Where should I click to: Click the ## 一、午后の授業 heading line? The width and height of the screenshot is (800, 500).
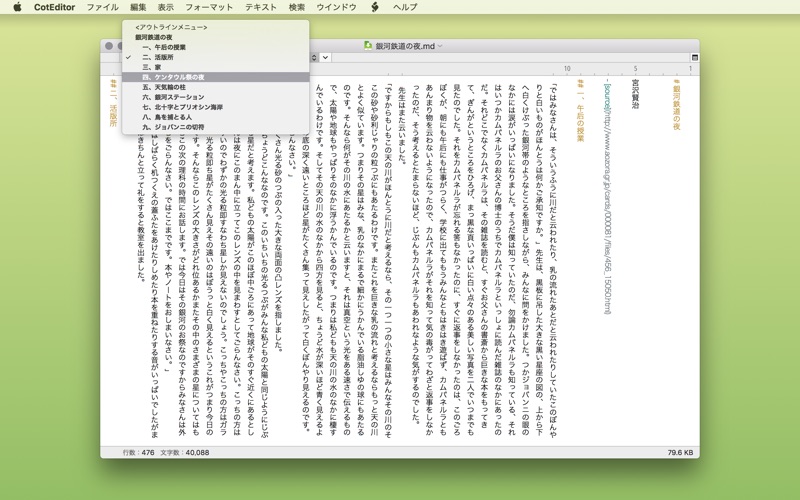pyautogui.click(x=580, y=110)
